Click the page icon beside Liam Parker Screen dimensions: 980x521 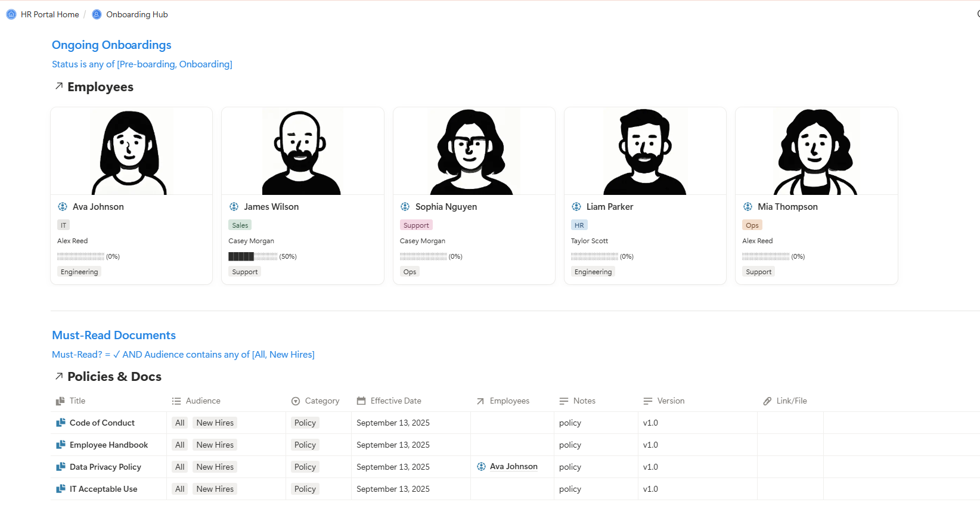point(576,207)
